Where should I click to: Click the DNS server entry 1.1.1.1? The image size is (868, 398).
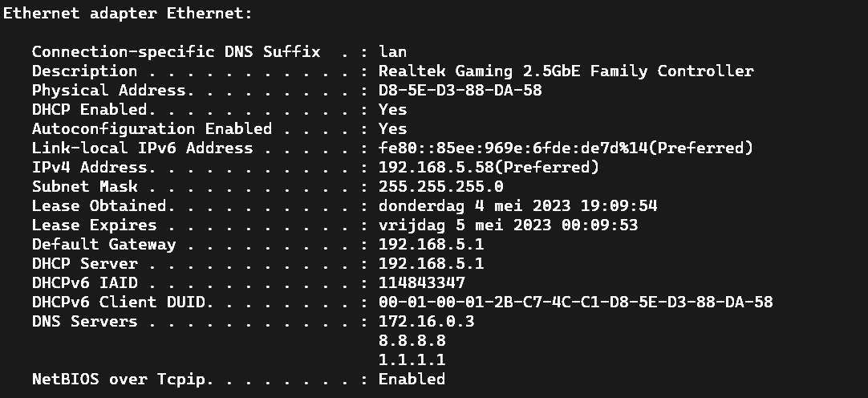click(412, 359)
